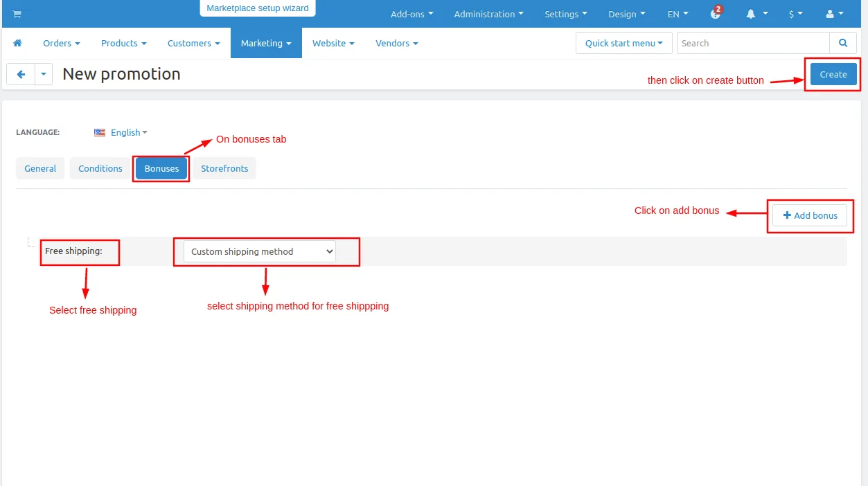Open the user account menu
868x486 pixels.
835,14
